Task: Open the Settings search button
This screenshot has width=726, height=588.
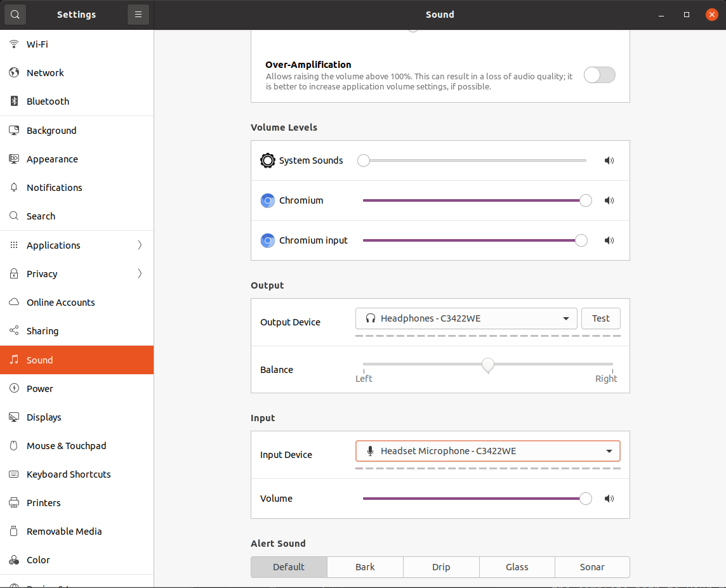Action: (x=15, y=15)
